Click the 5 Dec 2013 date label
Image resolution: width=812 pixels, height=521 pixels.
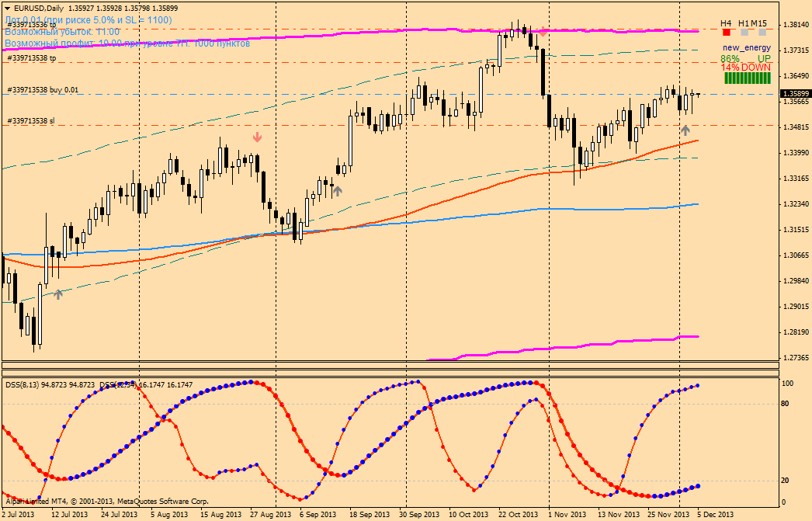716,514
